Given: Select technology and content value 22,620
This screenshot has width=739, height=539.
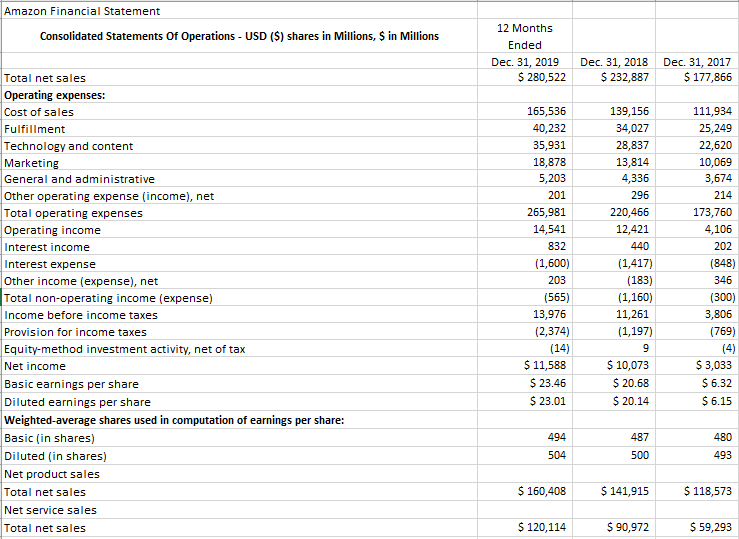Looking at the screenshot, I should [x=715, y=145].
